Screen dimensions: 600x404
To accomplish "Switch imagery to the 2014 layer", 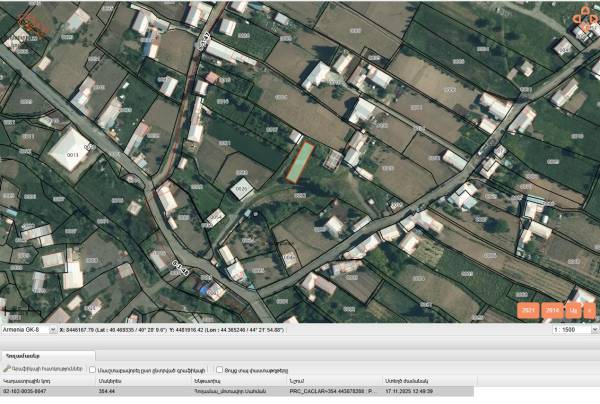I will [x=553, y=311].
